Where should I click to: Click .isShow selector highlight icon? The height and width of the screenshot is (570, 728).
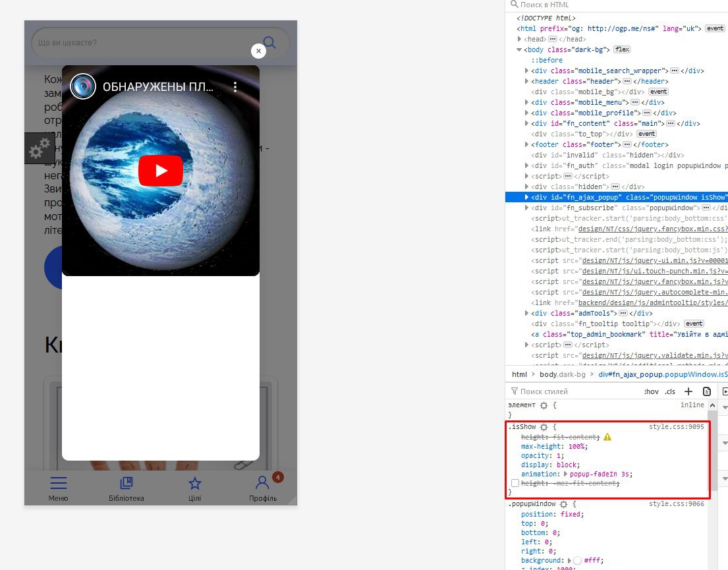pos(544,427)
